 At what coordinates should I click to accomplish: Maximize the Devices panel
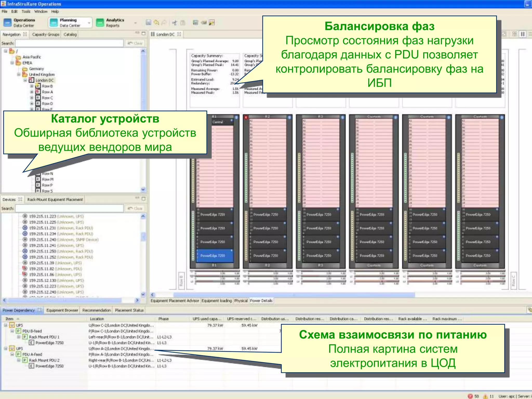pos(143,199)
